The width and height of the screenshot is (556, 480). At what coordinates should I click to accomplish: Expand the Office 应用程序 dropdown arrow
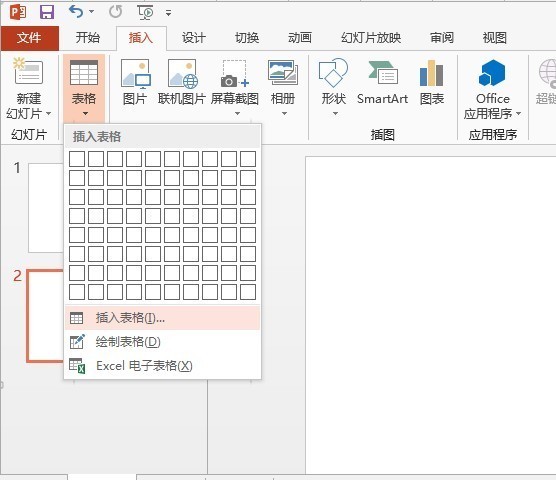(518, 114)
